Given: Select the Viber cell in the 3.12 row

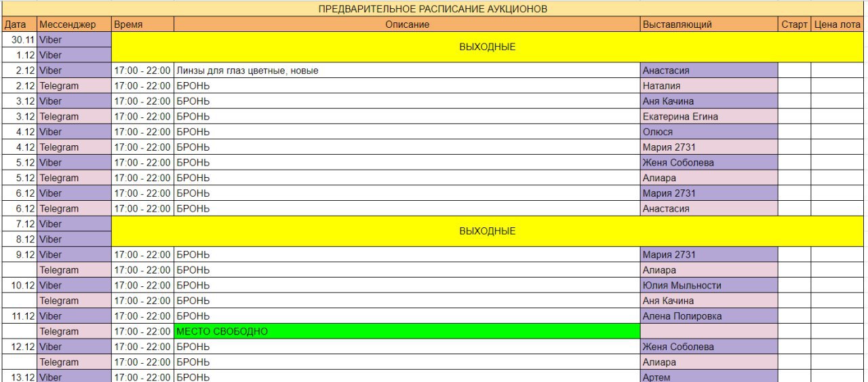Looking at the screenshot, I should pyautogui.click(x=74, y=101).
